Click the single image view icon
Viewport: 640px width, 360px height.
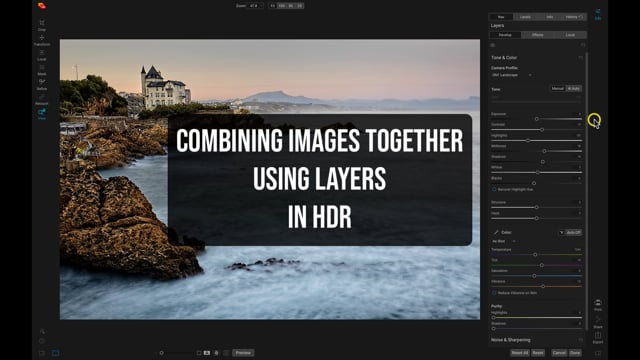point(56,353)
